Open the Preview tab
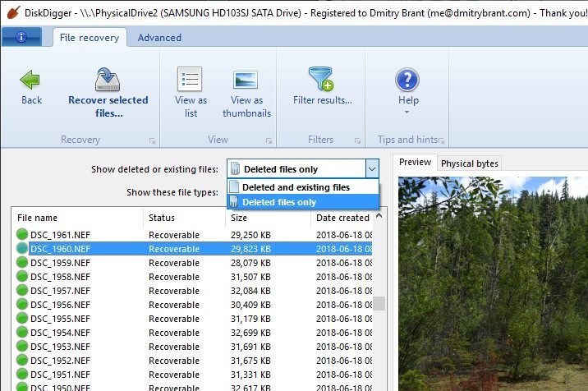588x391 pixels. click(x=415, y=162)
